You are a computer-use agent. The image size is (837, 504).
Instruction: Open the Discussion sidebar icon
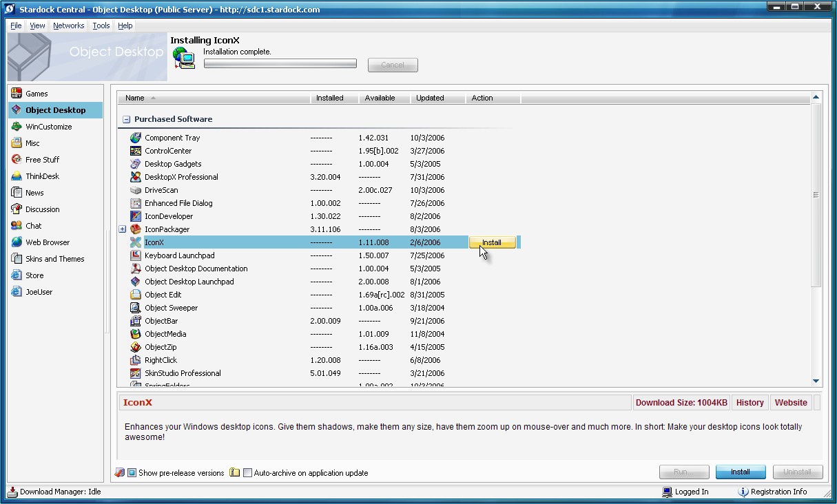coord(17,209)
